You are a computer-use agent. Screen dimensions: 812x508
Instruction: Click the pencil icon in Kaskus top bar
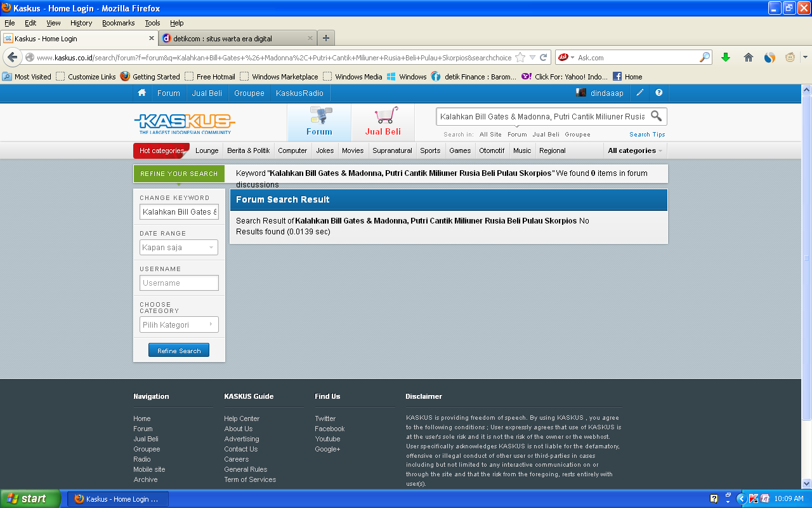click(640, 93)
